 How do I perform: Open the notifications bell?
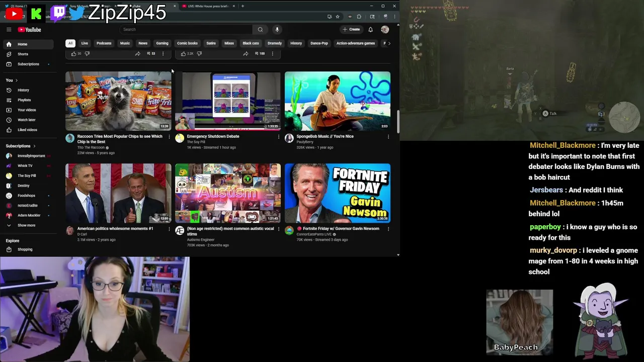click(x=370, y=30)
